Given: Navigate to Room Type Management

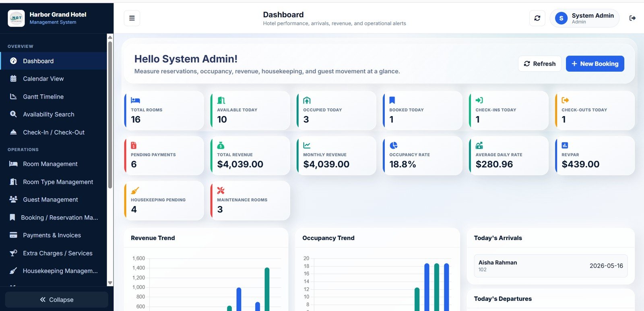Looking at the screenshot, I should point(54,182).
